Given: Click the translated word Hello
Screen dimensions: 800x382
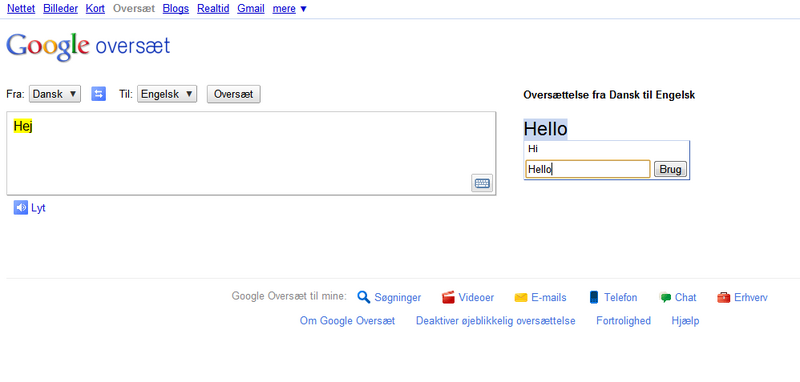Looking at the screenshot, I should point(545,130).
